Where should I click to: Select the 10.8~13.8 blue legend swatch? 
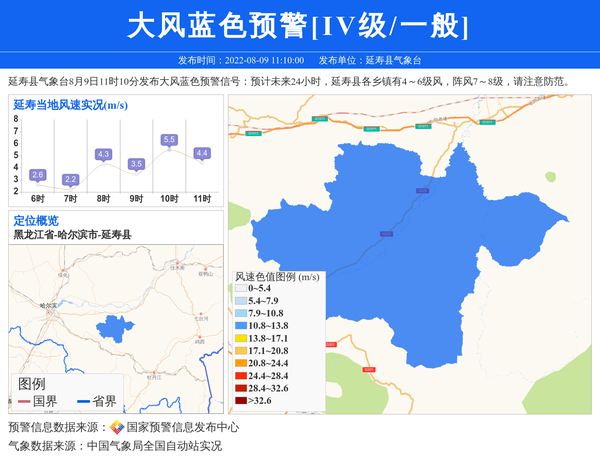240,326
